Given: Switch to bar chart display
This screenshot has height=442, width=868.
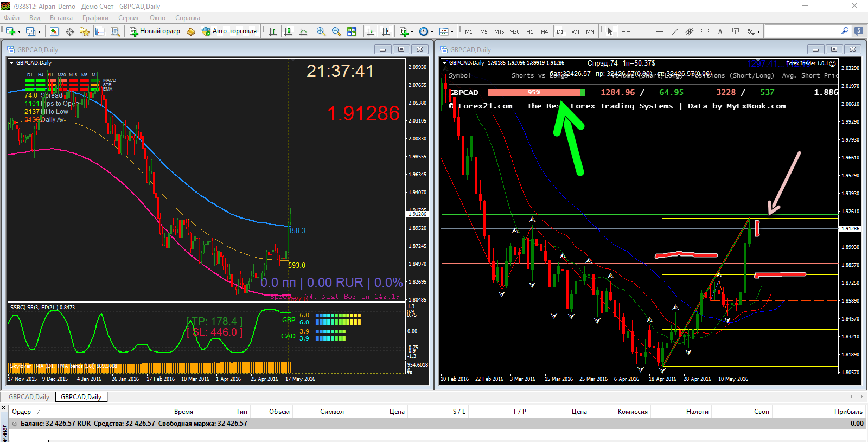Looking at the screenshot, I should 273,31.
